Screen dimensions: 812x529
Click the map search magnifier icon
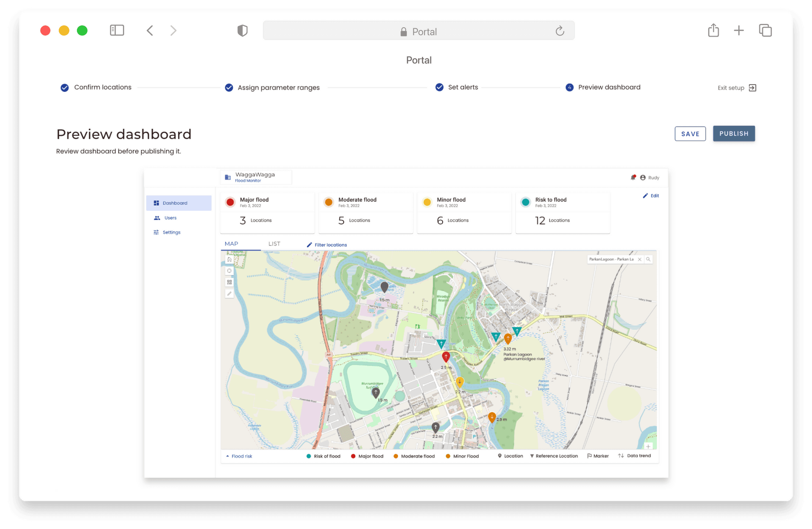(648, 259)
